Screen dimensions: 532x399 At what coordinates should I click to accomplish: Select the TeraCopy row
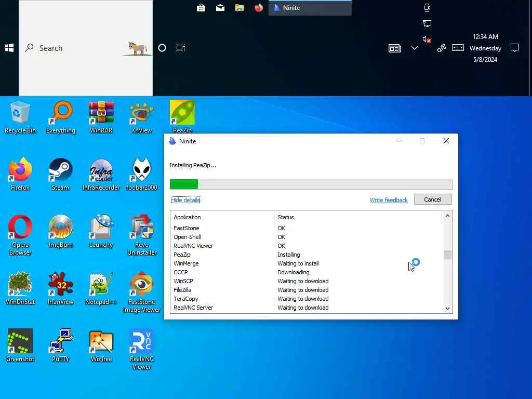pyautogui.click(x=307, y=299)
